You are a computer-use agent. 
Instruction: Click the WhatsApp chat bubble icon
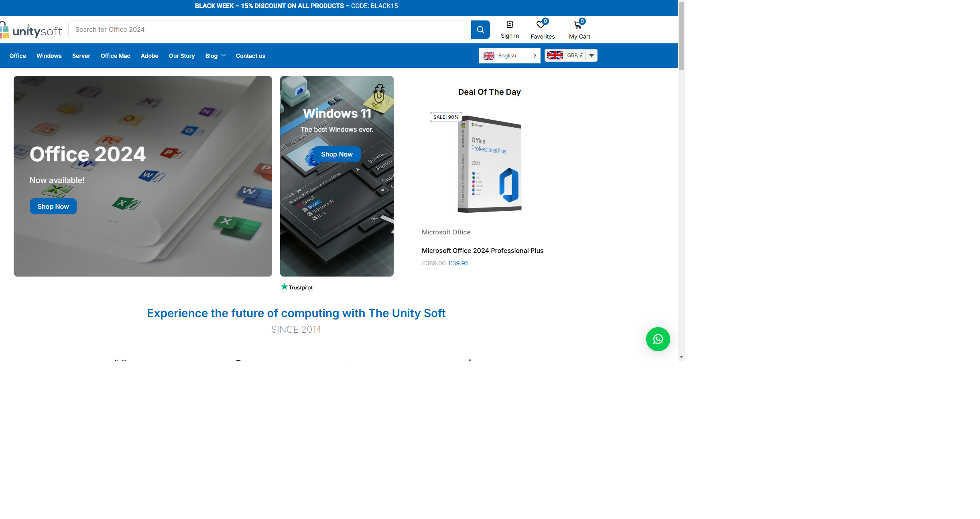[658, 339]
